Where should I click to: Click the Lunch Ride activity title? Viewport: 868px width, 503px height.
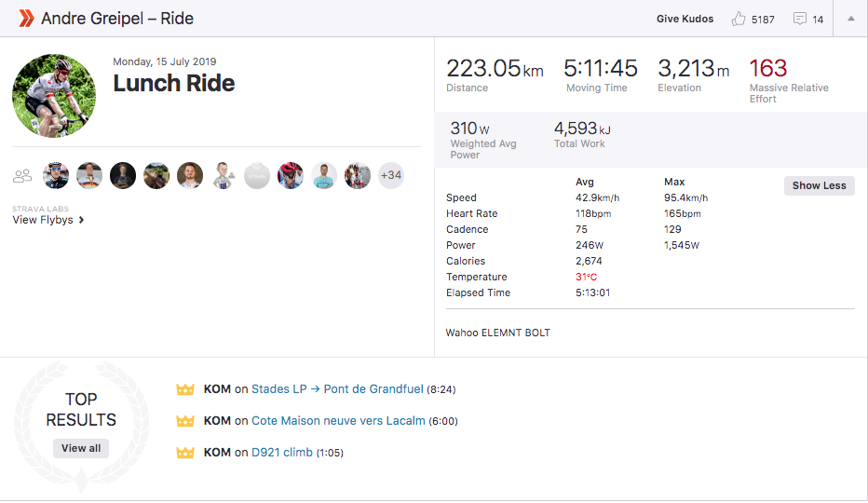coord(174,83)
